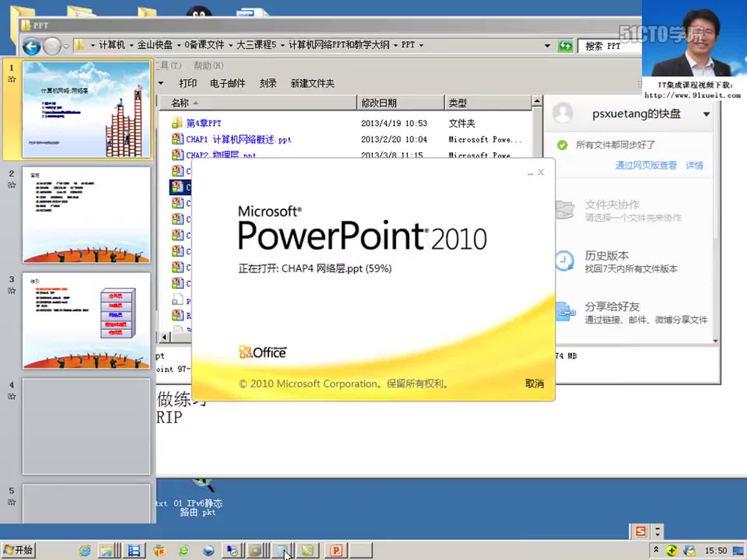Click the psxuetang account avatar in the 快盘 panel
Screen dimensions: 747x560
pos(562,113)
